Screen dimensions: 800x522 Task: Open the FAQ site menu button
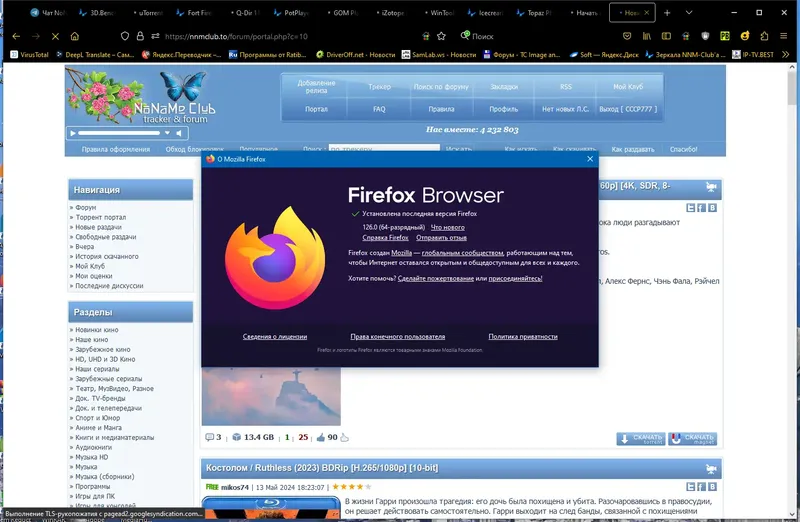(x=379, y=109)
